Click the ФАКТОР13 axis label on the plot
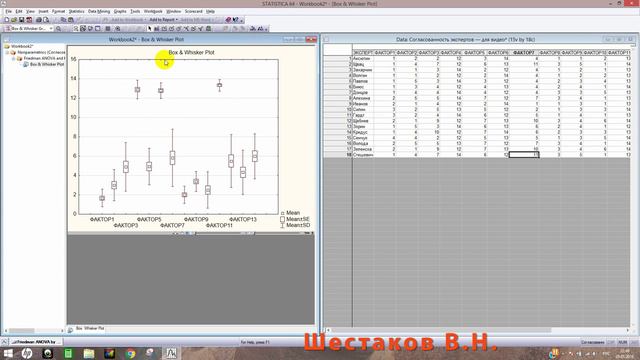Image resolution: width=640 pixels, height=360 pixels. coord(243,219)
